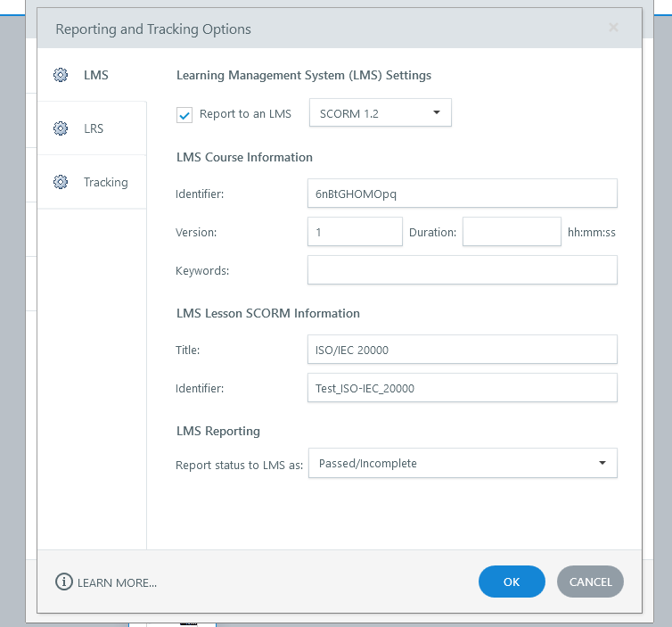Focus the Version input field
This screenshot has width=672, height=627.
click(355, 232)
